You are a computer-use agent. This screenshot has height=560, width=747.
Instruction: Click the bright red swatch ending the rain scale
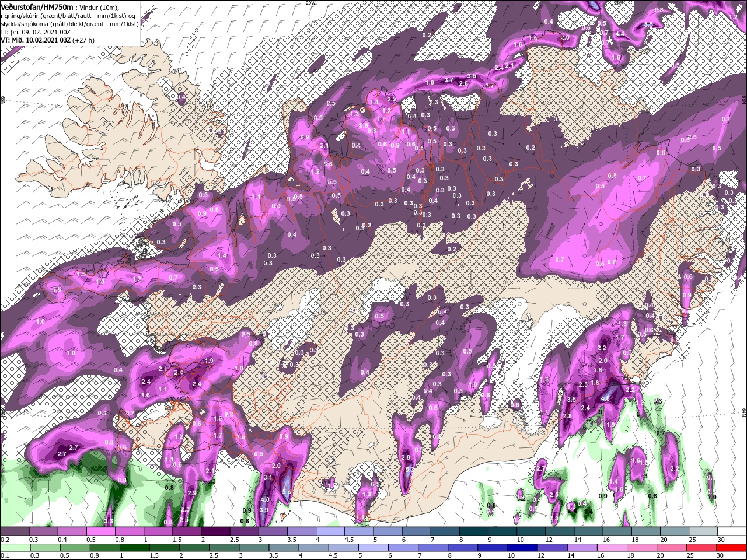point(731,547)
